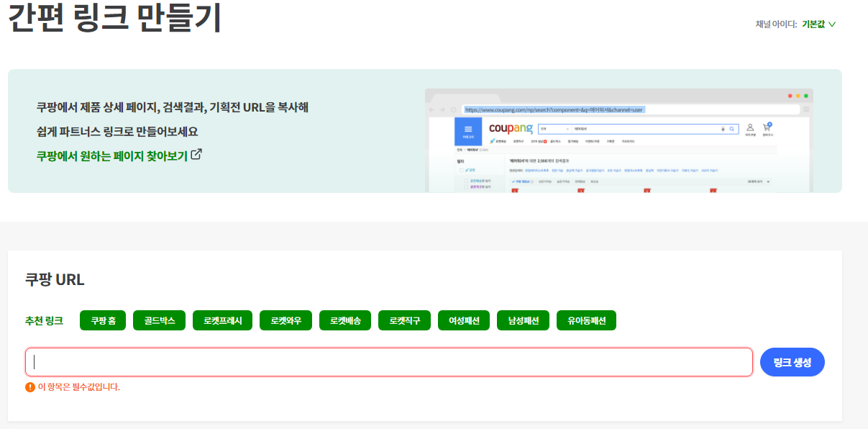
Task: Pick the 로켓배송 recommended link
Action: tap(345, 320)
